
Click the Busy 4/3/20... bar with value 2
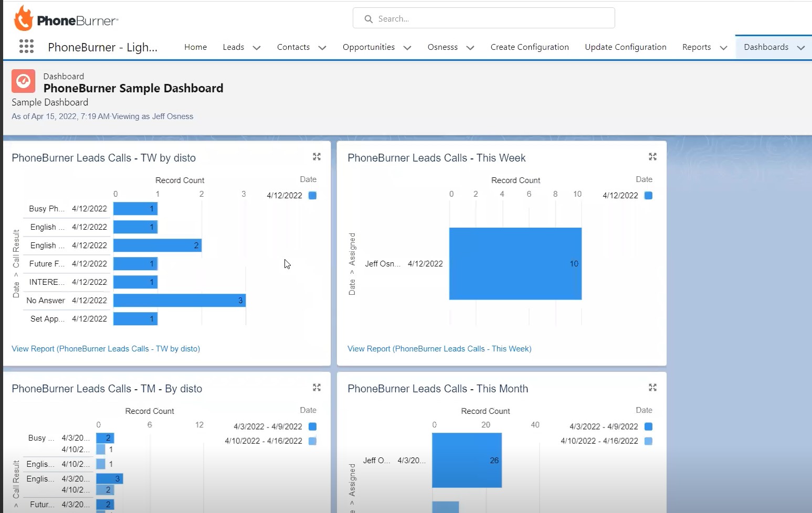[105, 438]
